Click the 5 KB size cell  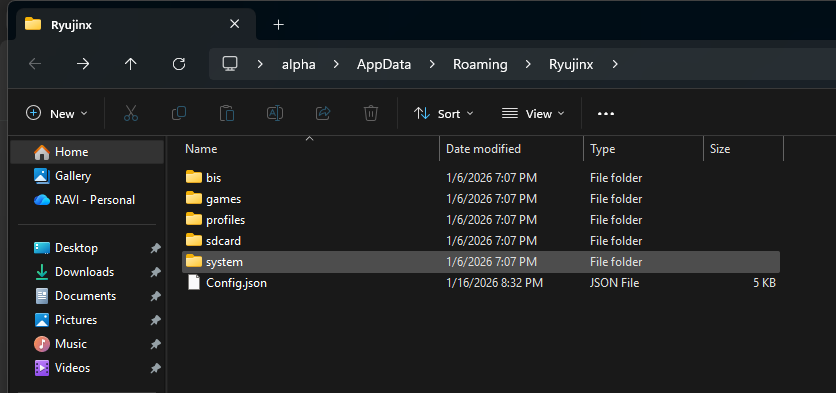point(764,283)
